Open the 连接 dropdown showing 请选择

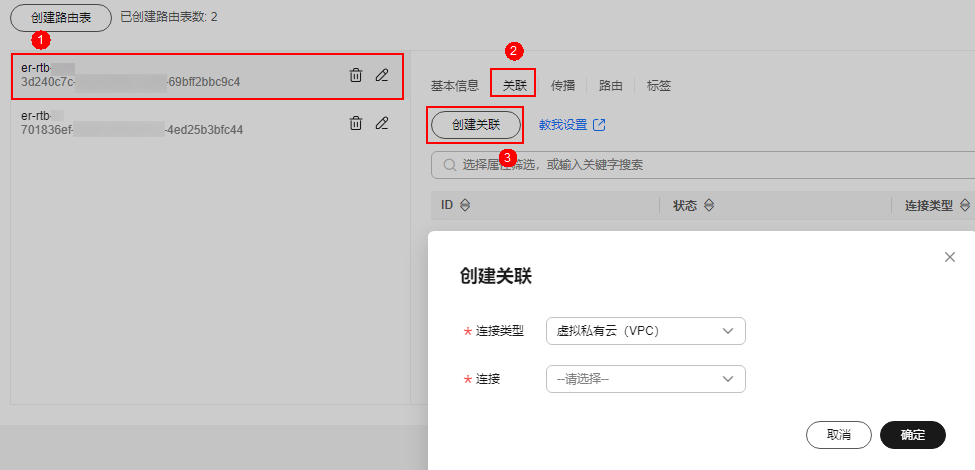[645, 379]
